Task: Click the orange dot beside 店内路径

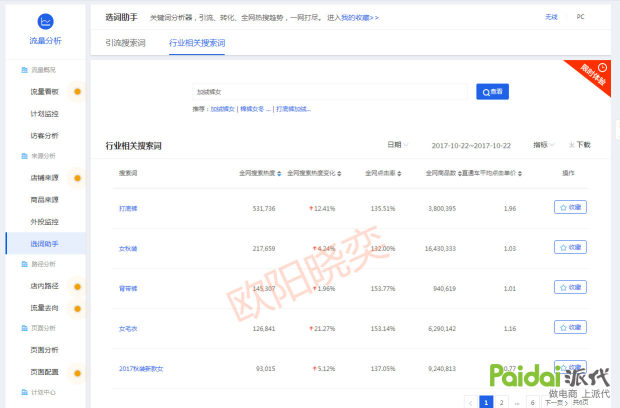Action: coord(78,287)
